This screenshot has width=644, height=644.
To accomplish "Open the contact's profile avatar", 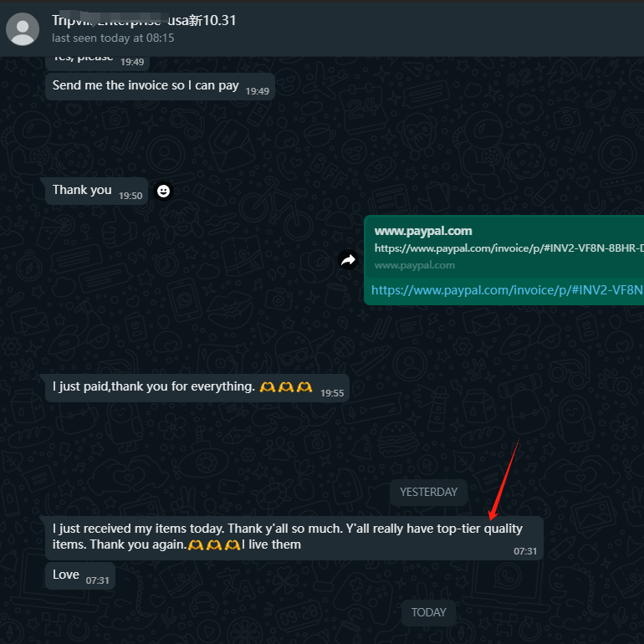I will (x=23, y=28).
